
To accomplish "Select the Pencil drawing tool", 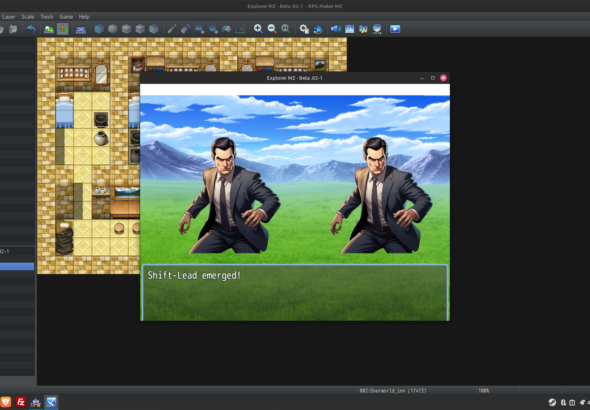I will (172, 29).
